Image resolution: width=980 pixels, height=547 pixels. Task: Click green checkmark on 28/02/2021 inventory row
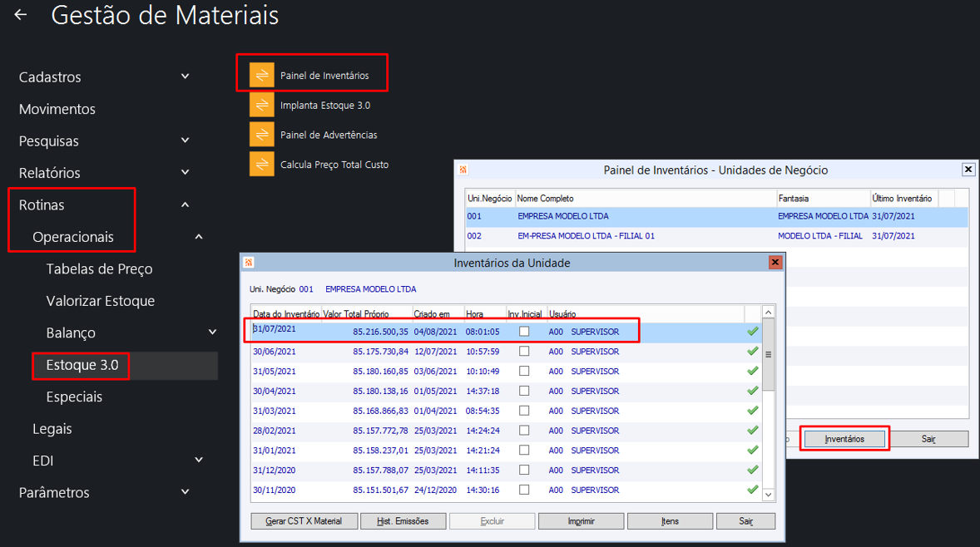(x=753, y=431)
